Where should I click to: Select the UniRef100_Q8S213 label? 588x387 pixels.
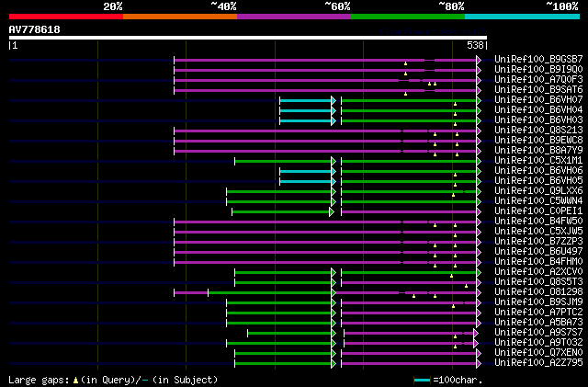tap(538, 131)
